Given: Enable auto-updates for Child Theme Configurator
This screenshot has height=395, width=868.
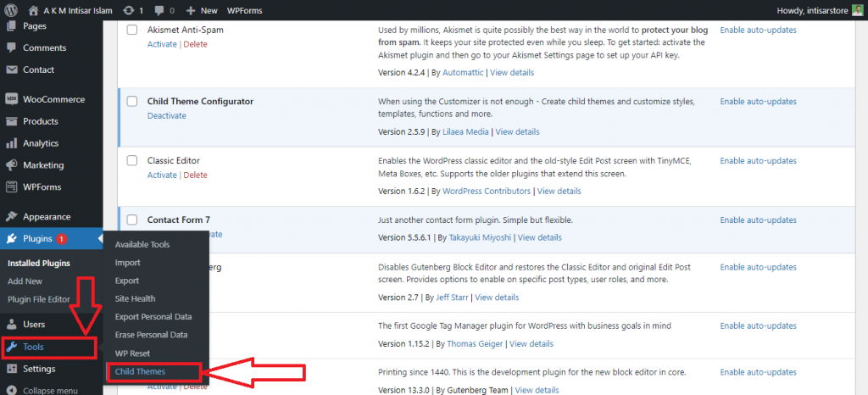Looking at the screenshot, I should point(758,101).
